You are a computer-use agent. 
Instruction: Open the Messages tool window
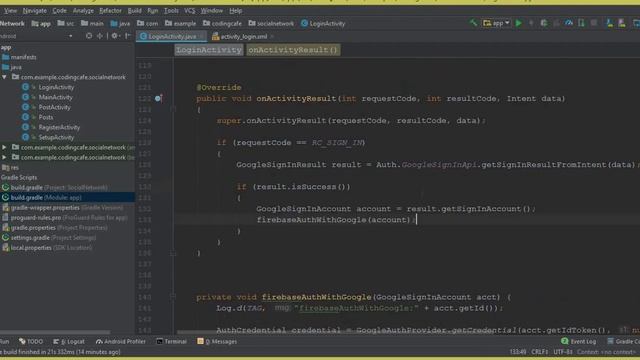click(217, 342)
